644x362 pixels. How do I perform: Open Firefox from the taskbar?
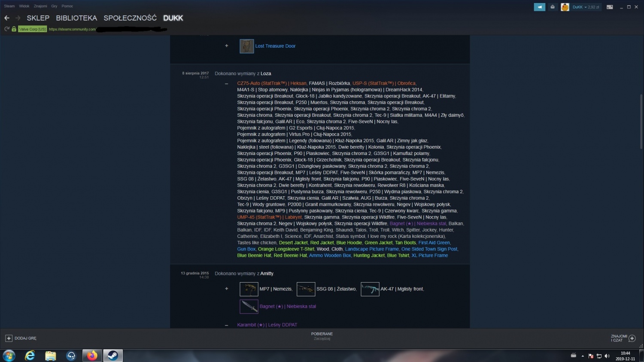coord(92,356)
